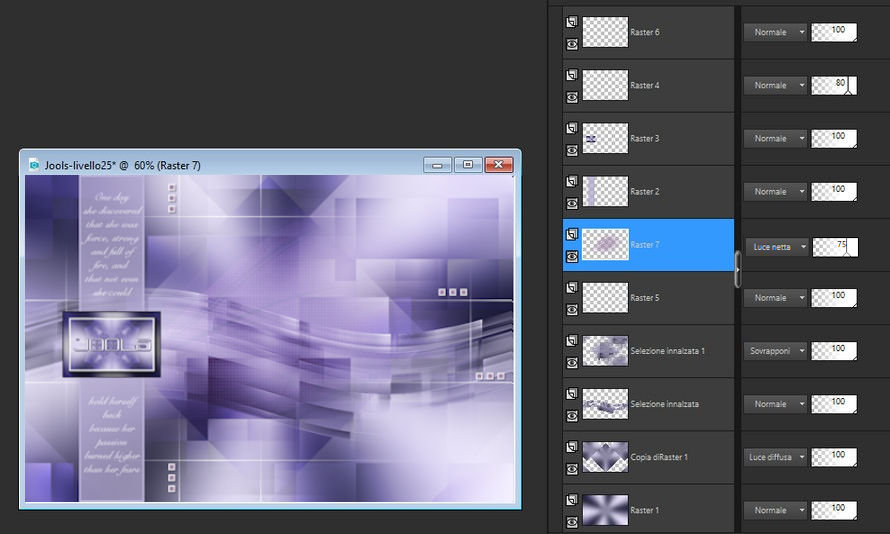Select the Raster 6 layer by name

point(644,33)
